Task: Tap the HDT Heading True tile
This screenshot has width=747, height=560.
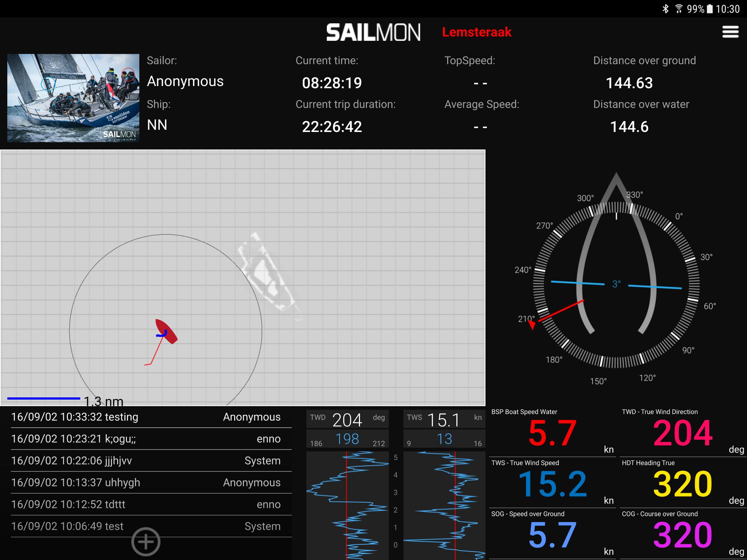Action: point(683,483)
